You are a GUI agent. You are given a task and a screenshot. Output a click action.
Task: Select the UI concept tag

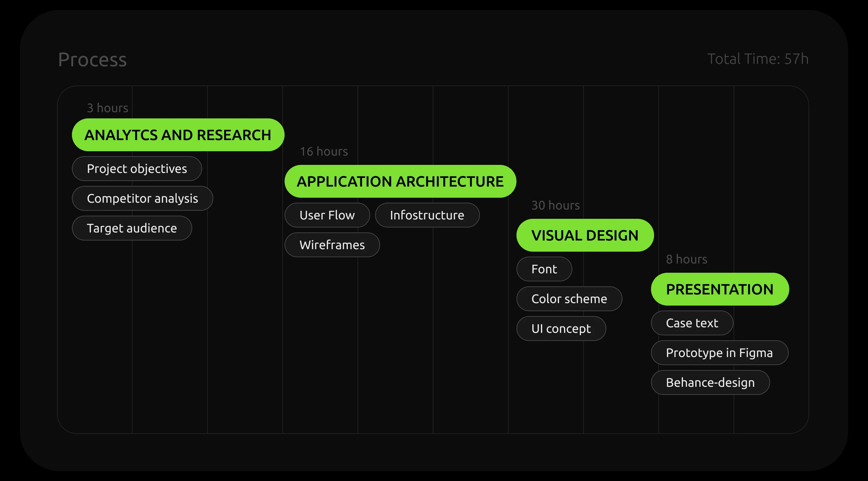point(561,329)
